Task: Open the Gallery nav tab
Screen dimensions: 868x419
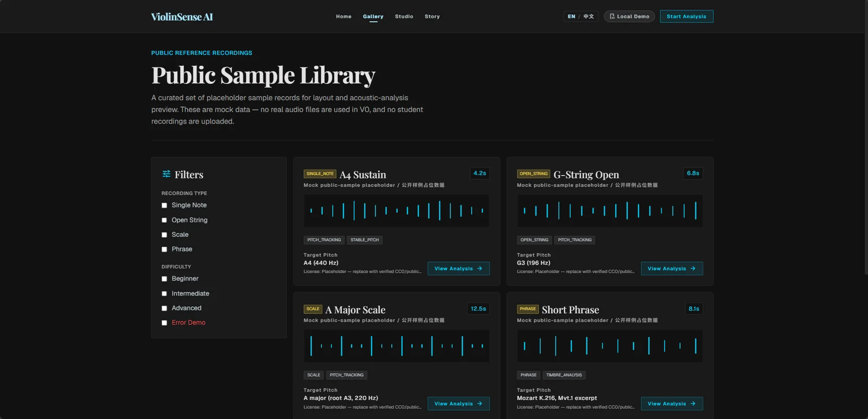Action: 373,16
